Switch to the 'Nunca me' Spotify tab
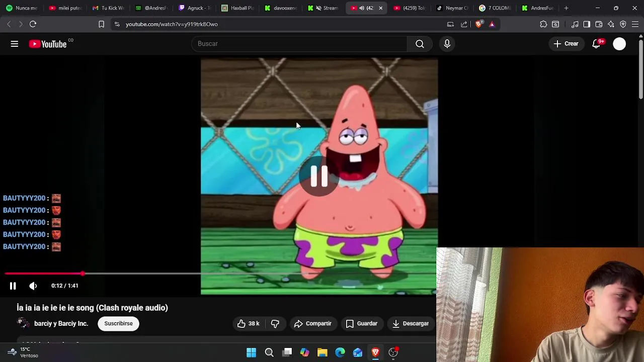The image size is (644, 362). click(22, 8)
